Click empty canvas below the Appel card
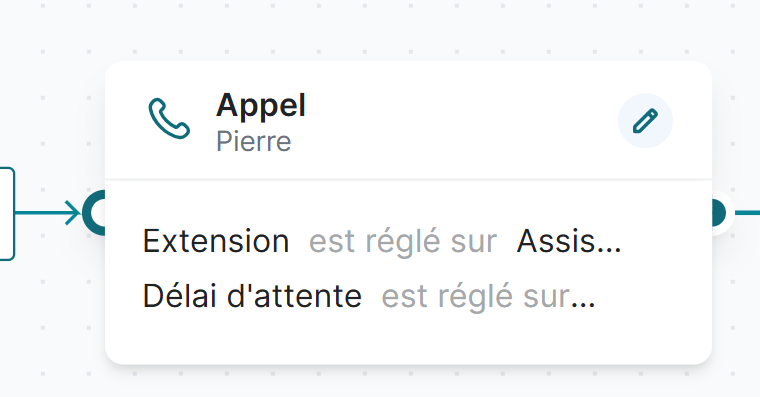The image size is (760, 397). pos(408,382)
